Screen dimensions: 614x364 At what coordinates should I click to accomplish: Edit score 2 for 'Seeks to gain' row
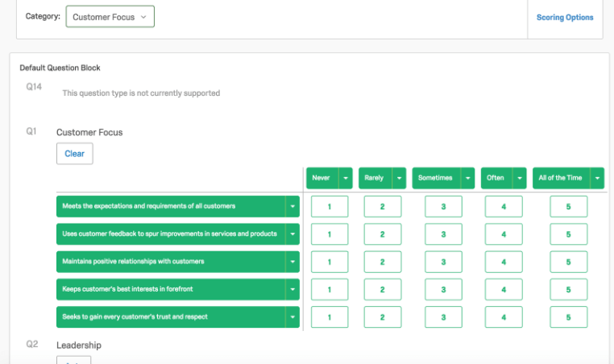pyautogui.click(x=383, y=316)
